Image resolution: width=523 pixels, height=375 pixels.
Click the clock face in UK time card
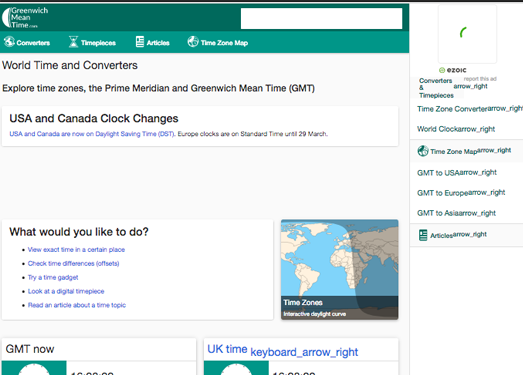coord(236,370)
